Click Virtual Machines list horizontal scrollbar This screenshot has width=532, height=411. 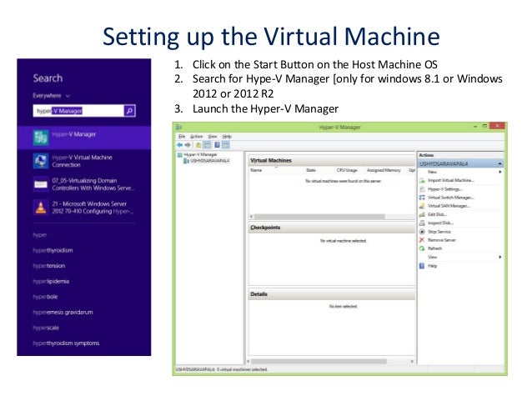319,217
